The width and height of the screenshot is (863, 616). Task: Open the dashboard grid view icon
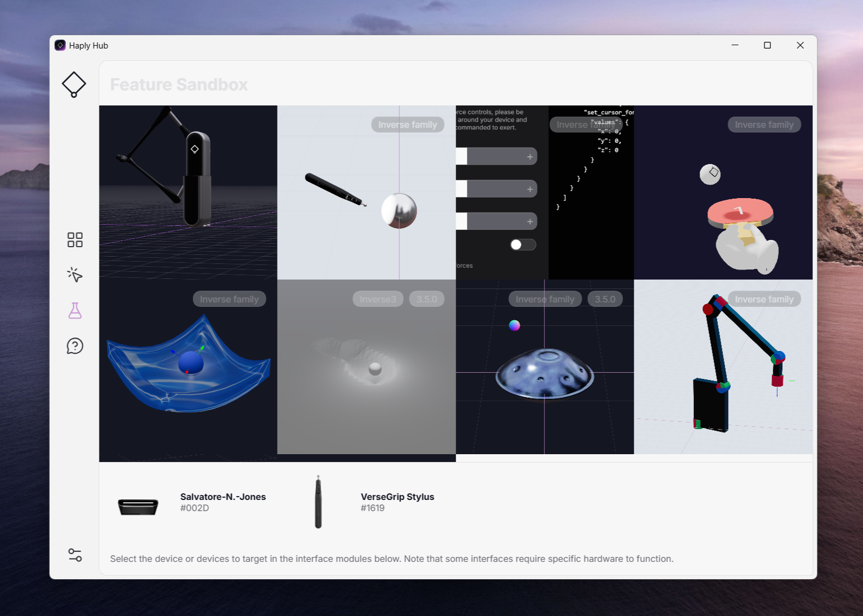75,240
